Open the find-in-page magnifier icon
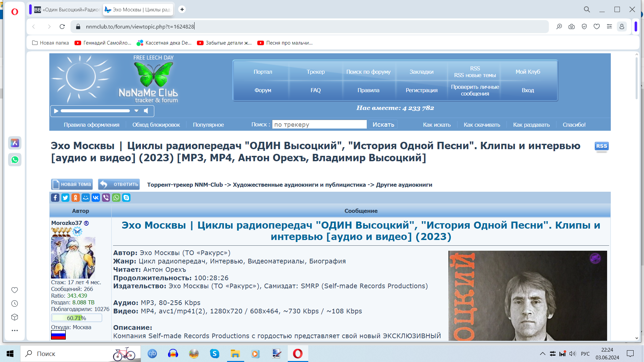This screenshot has width=644, height=362. pos(559,26)
